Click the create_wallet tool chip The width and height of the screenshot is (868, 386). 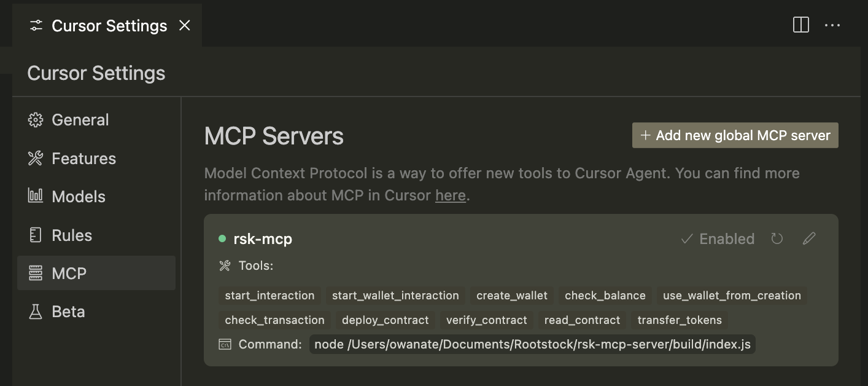[x=511, y=296]
